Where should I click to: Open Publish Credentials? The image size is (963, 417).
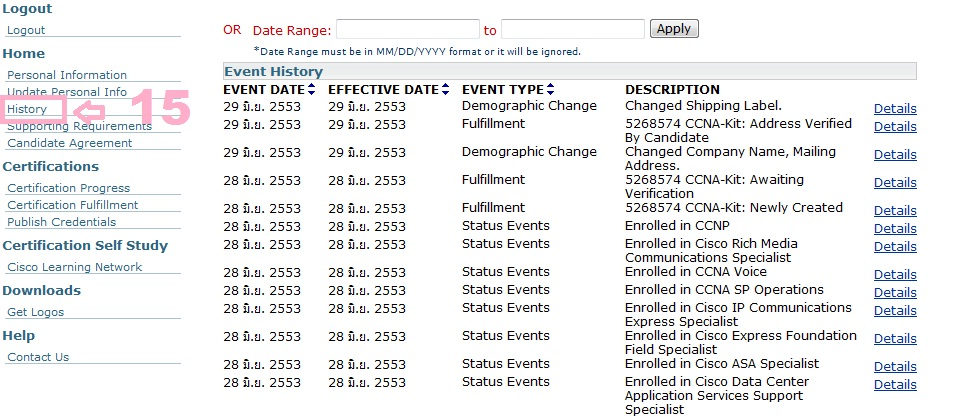(x=61, y=222)
